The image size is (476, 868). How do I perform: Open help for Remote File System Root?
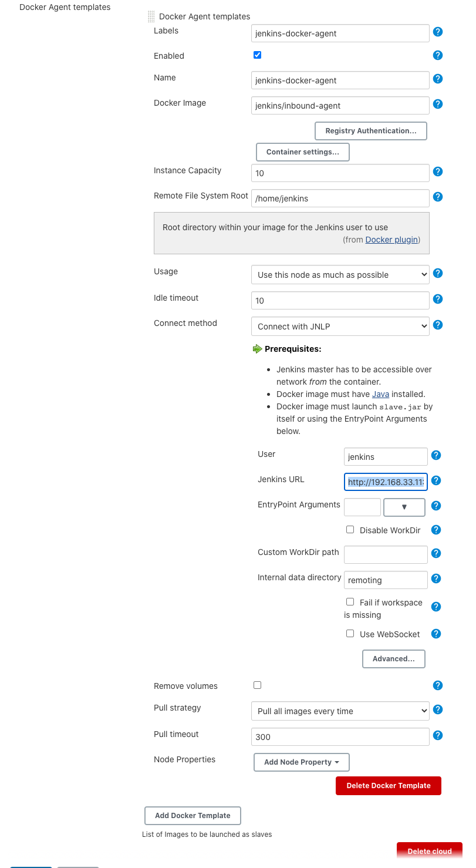coord(438,197)
